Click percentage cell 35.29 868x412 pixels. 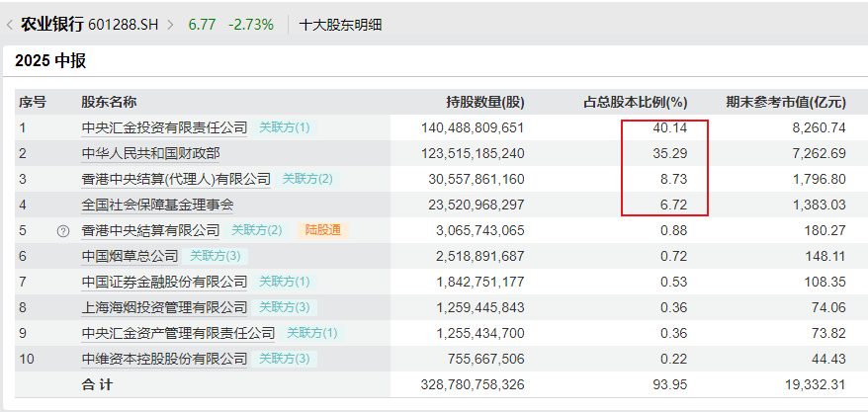coord(670,154)
